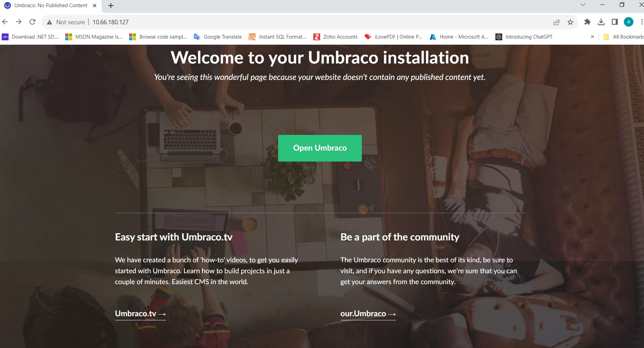
Task: Toggle the browser side panel
Action: tap(615, 22)
